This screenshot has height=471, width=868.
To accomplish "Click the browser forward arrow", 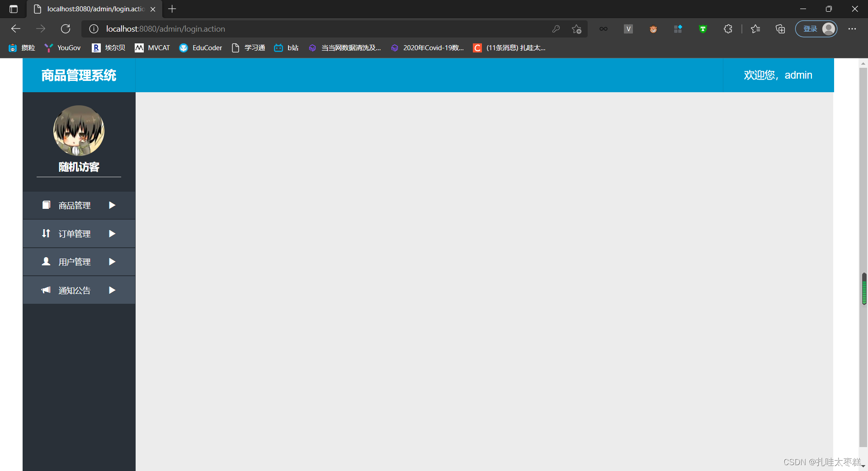I will pos(41,29).
